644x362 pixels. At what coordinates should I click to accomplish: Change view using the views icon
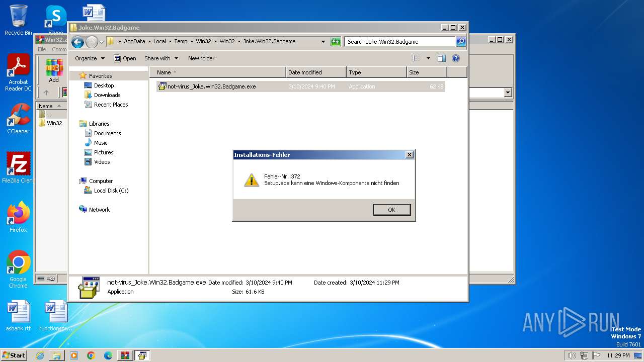pos(416,58)
